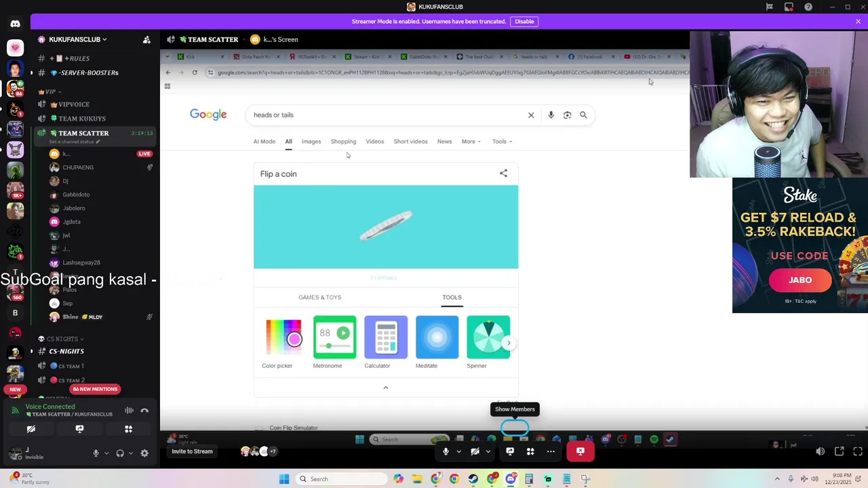Clear the Google search box
The width and height of the screenshot is (868, 488).
click(531, 115)
